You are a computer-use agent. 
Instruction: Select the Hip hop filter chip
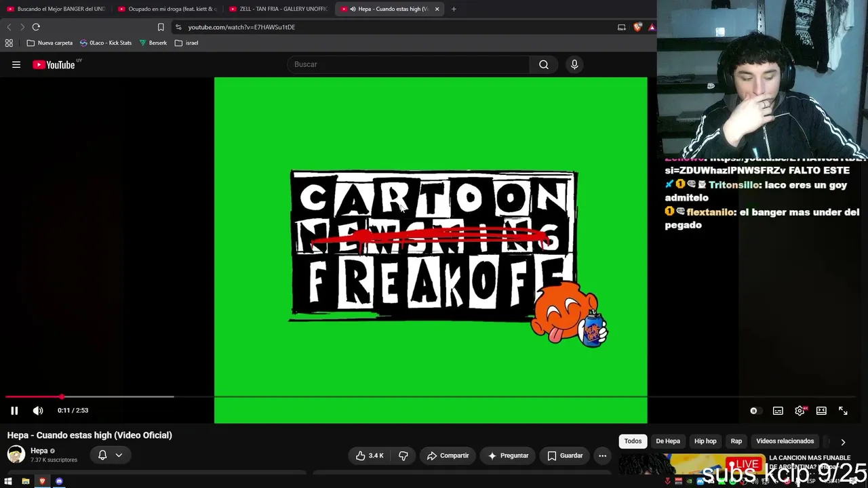coord(705,441)
